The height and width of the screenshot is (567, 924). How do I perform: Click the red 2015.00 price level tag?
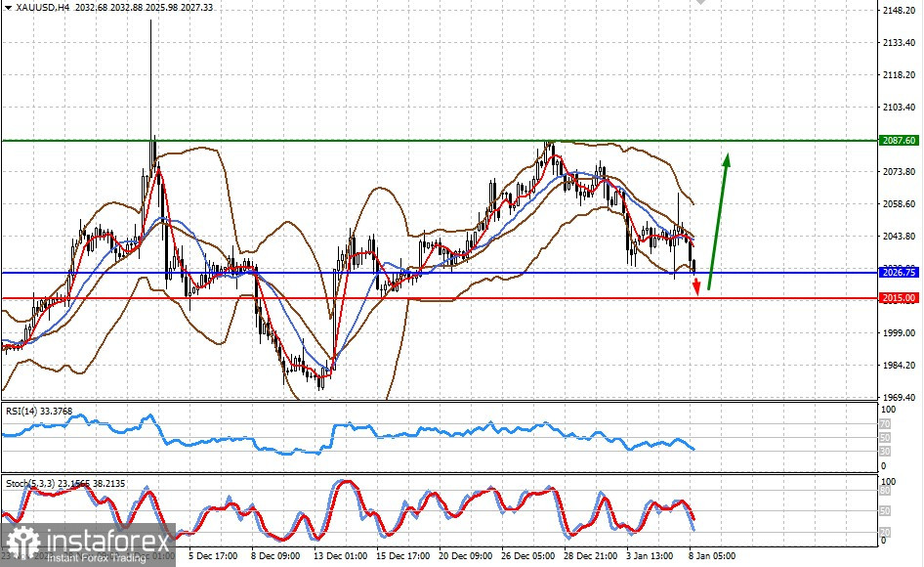point(900,298)
